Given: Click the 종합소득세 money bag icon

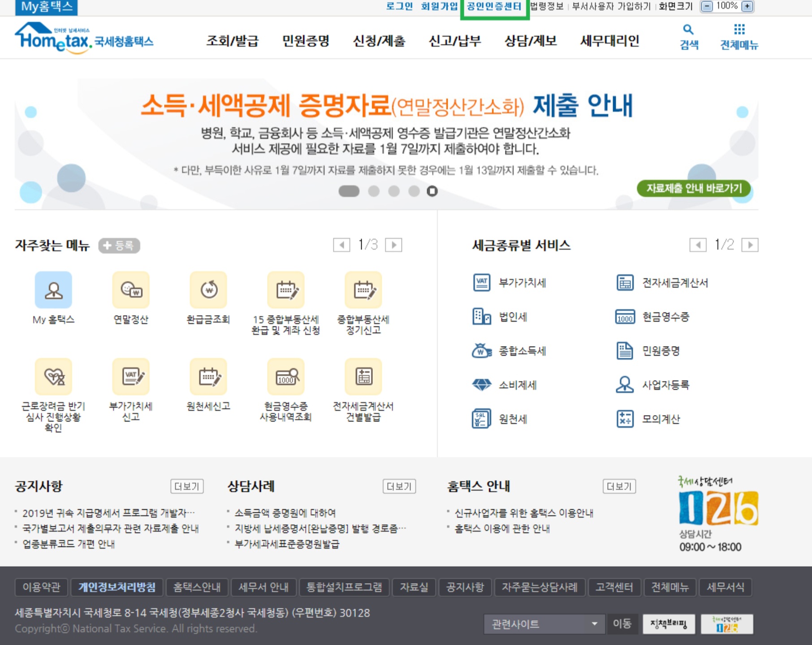Looking at the screenshot, I should click(482, 351).
